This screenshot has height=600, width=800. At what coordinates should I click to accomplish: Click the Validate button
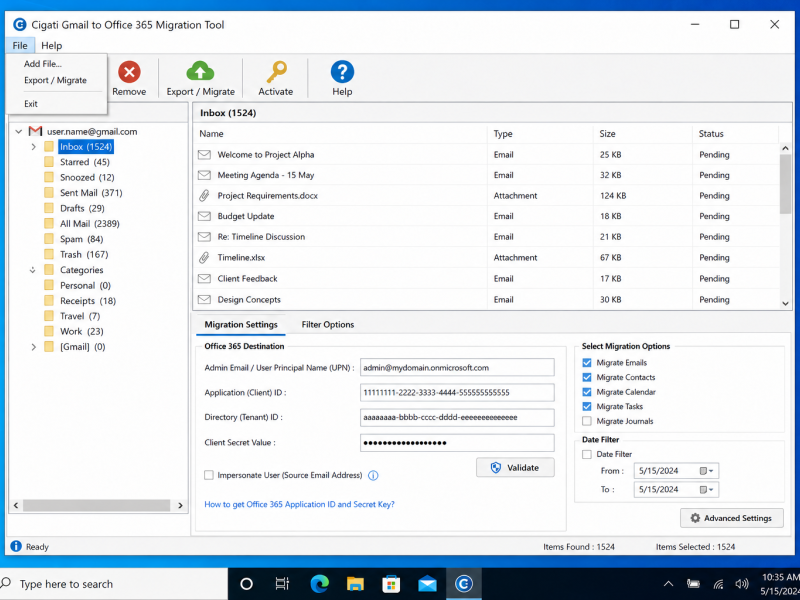[515, 467]
